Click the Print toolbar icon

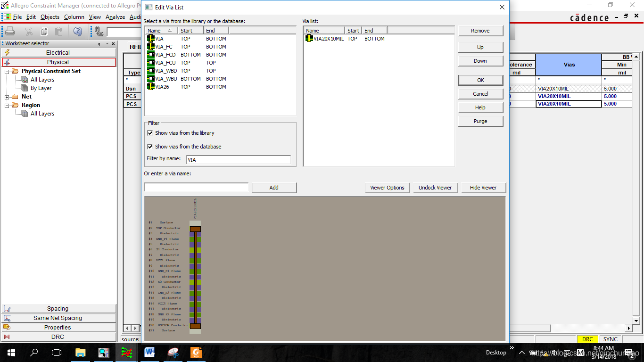pos(10,32)
